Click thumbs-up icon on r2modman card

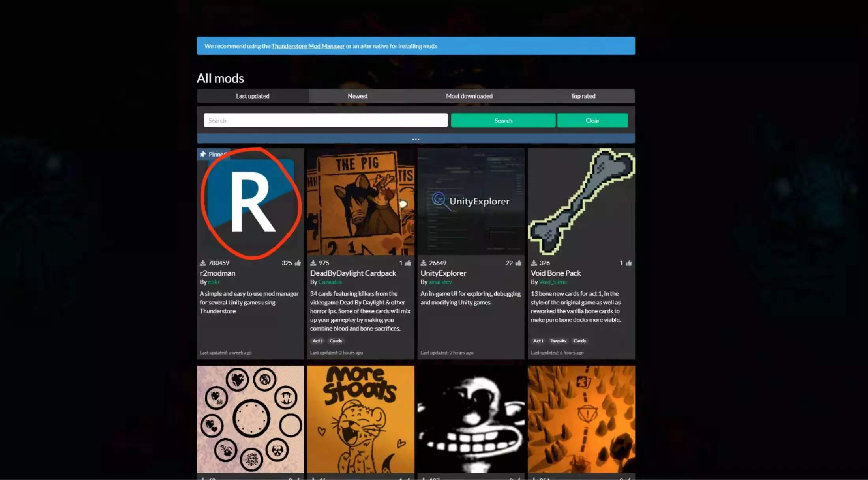point(298,263)
